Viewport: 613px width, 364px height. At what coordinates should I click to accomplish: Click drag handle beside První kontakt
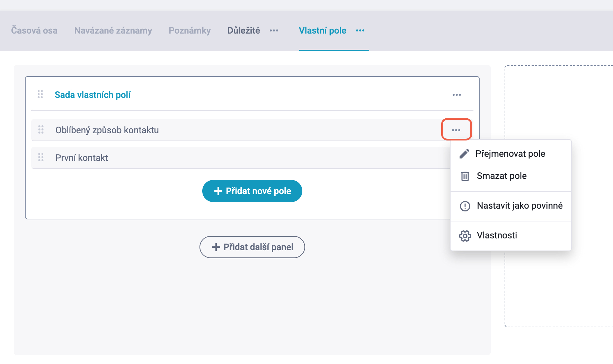click(x=41, y=157)
